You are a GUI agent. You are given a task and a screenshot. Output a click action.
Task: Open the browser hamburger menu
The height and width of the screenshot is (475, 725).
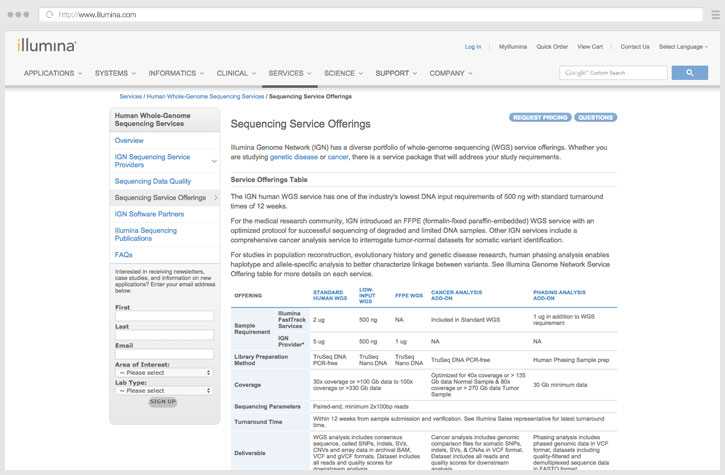tap(715, 15)
